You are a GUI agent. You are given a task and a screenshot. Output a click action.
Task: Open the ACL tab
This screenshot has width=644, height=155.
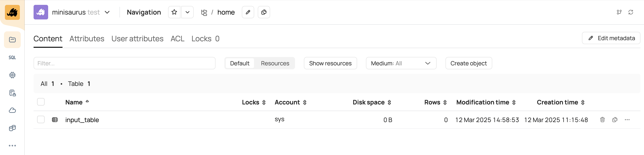(177, 39)
